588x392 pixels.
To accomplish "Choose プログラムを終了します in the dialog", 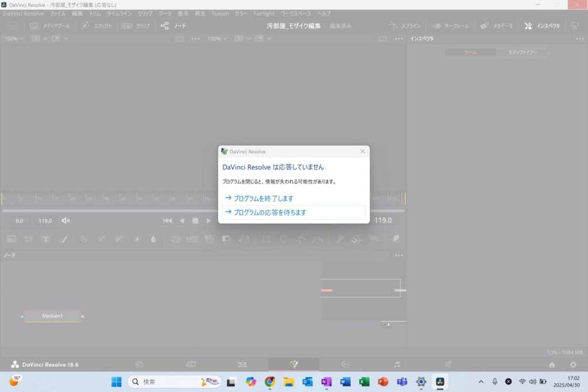I will (x=294, y=198).
